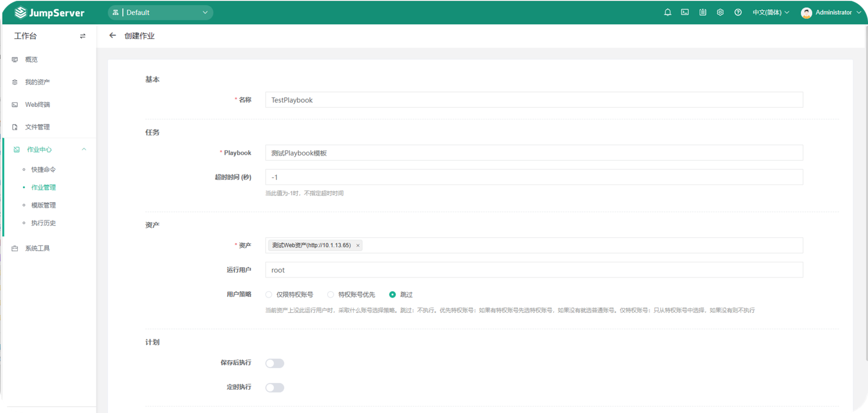
Task: Click the JumpServer logo
Action: (49, 12)
